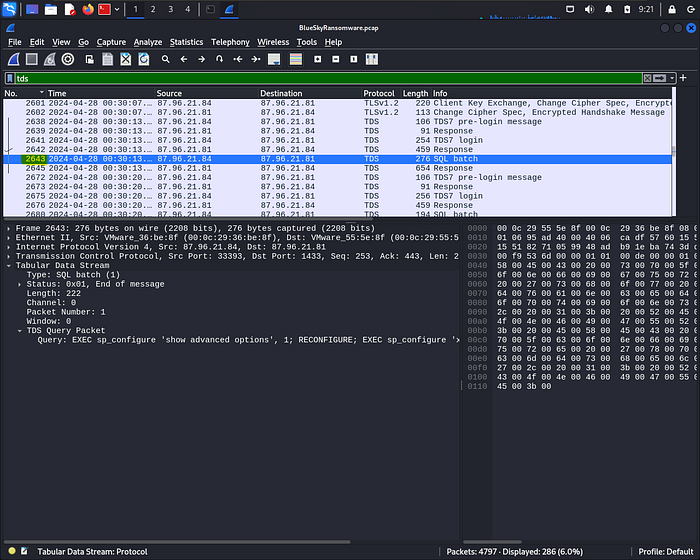Go to next packet arrow
700x560 pixels.
pos(201,59)
